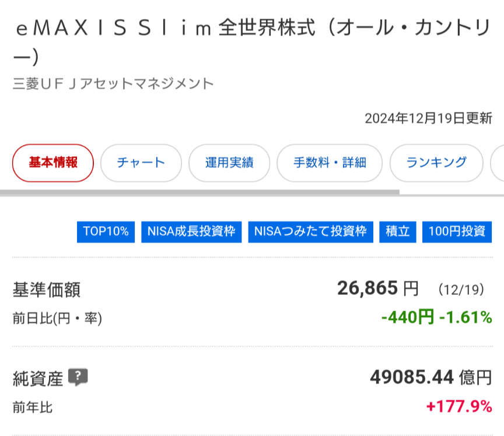Click the 100円投資 tag
The height and width of the screenshot is (436, 504).
457,231
